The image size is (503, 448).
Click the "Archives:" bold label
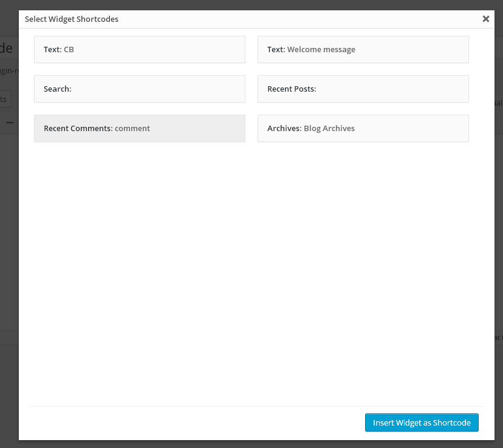[x=284, y=129]
